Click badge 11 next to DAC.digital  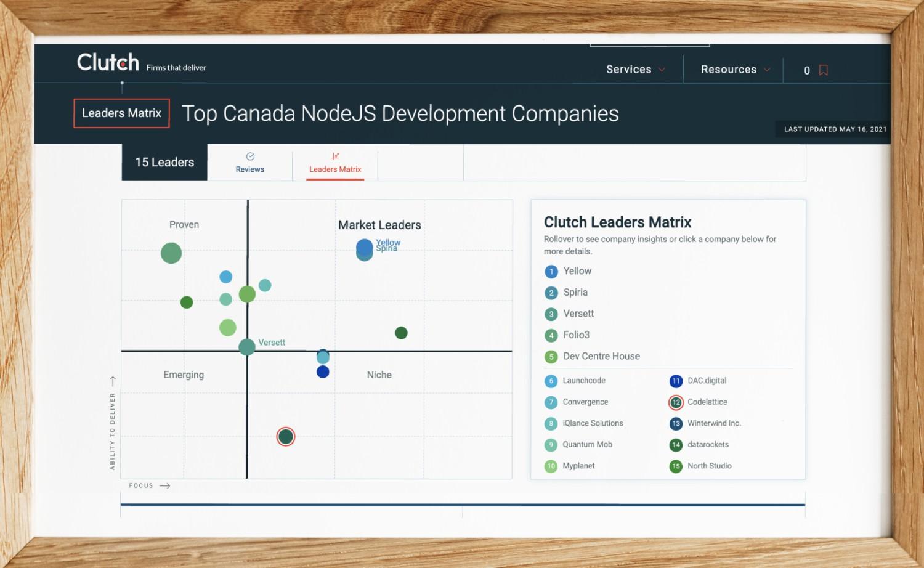pos(676,381)
